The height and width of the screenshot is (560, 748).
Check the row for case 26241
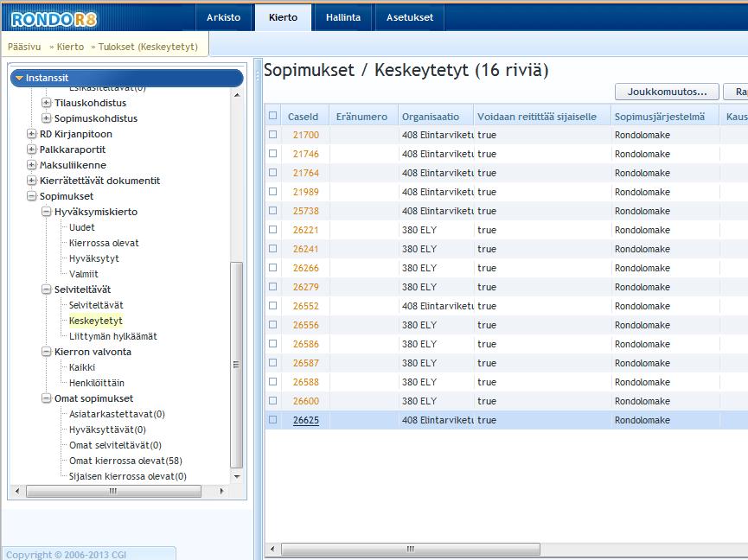click(273, 248)
